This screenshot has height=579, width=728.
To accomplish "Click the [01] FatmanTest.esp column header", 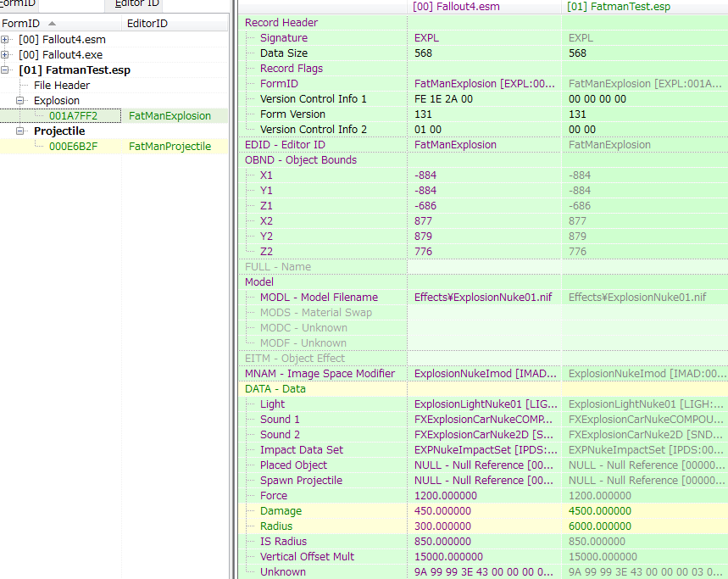I will coord(644,7).
